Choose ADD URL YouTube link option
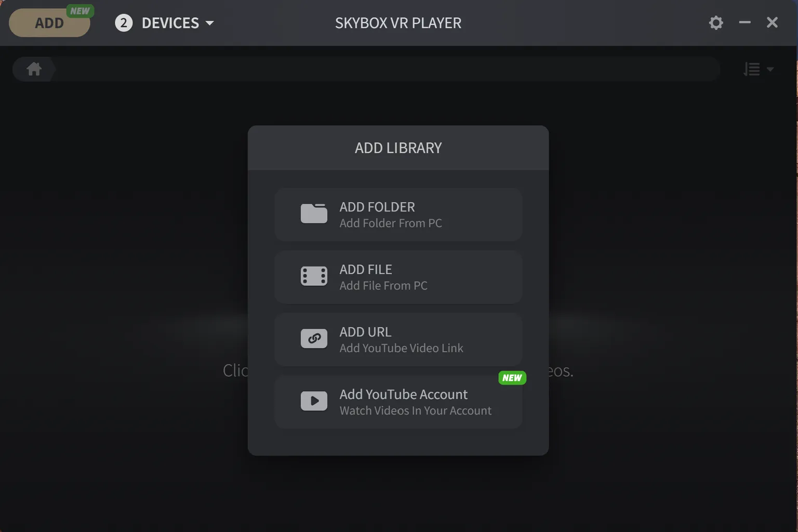This screenshot has width=798, height=532. (x=398, y=339)
